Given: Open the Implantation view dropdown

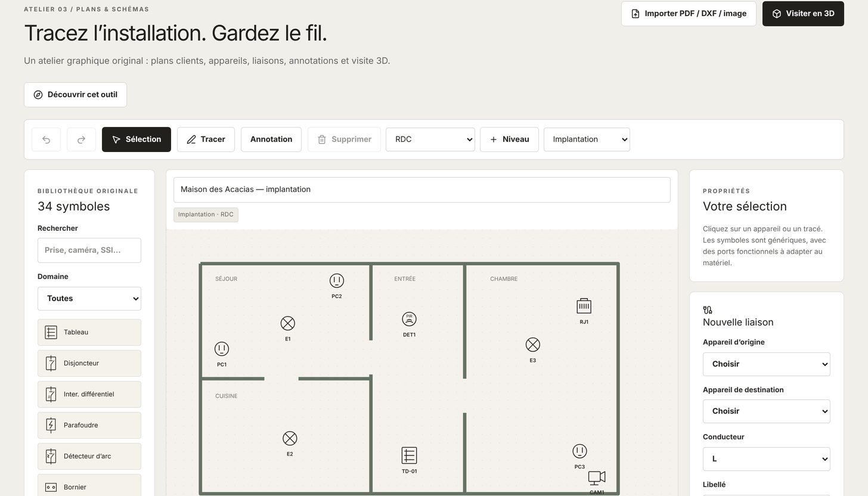Looking at the screenshot, I should point(587,139).
